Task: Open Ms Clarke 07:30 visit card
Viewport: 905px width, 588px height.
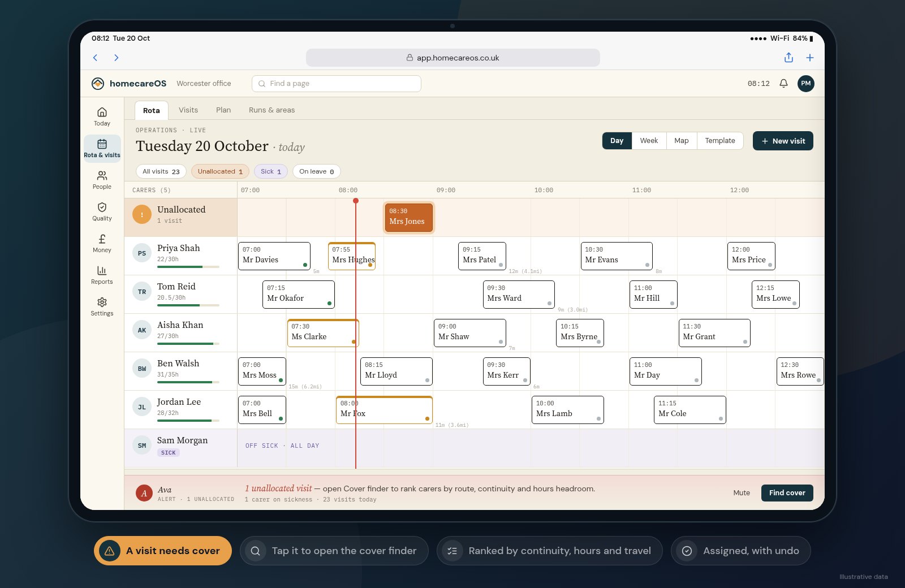Action: (x=323, y=333)
